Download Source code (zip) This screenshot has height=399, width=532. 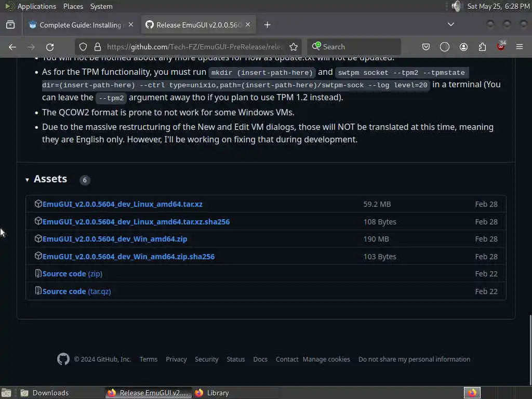click(72, 274)
